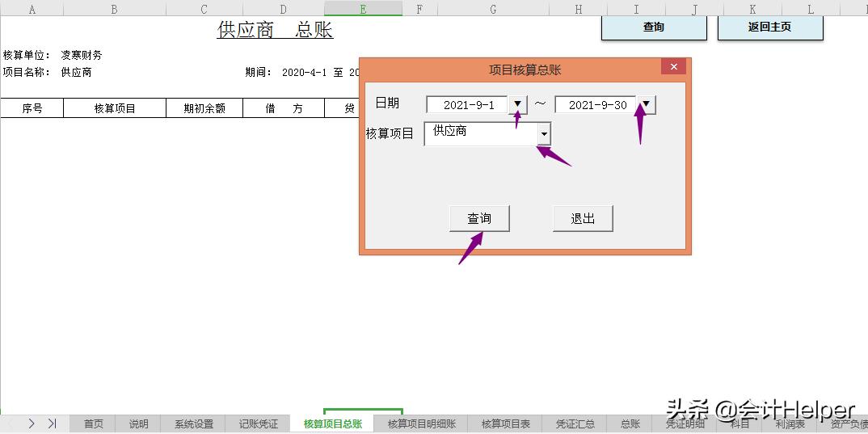Viewport: 868px width, 434px height.
Task: Switch to the 记账凭证 sheet tab
Action: click(x=259, y=424)
